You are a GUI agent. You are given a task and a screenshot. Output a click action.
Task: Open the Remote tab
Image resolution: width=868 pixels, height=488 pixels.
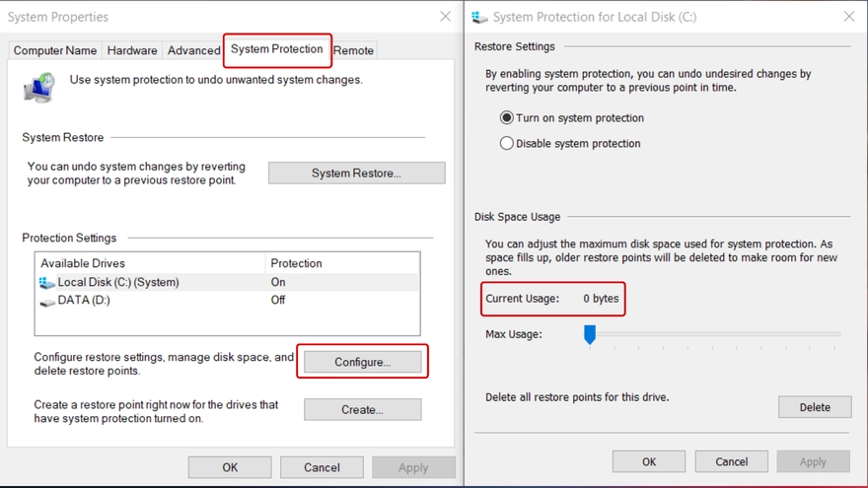point(353,51)
